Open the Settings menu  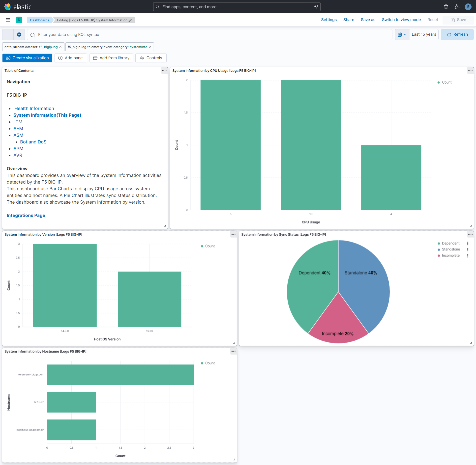pyautogui.click(x=329, y=20)
